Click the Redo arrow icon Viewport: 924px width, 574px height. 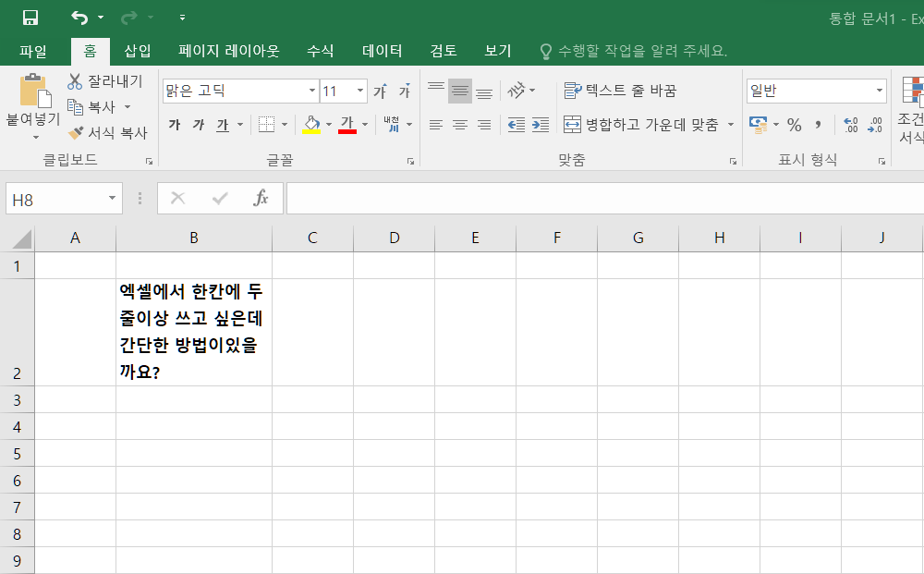129,18
